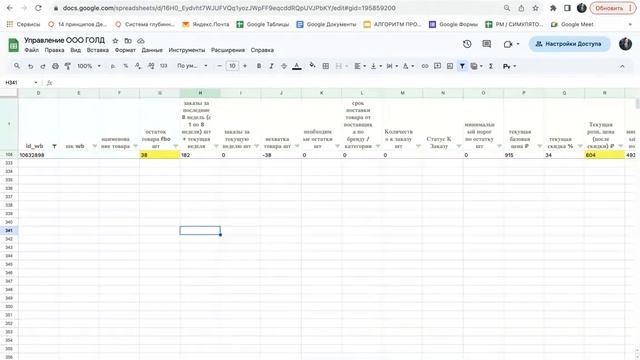Toggle bold formatting
Viewport: 640px width, 360px height.
259,66
